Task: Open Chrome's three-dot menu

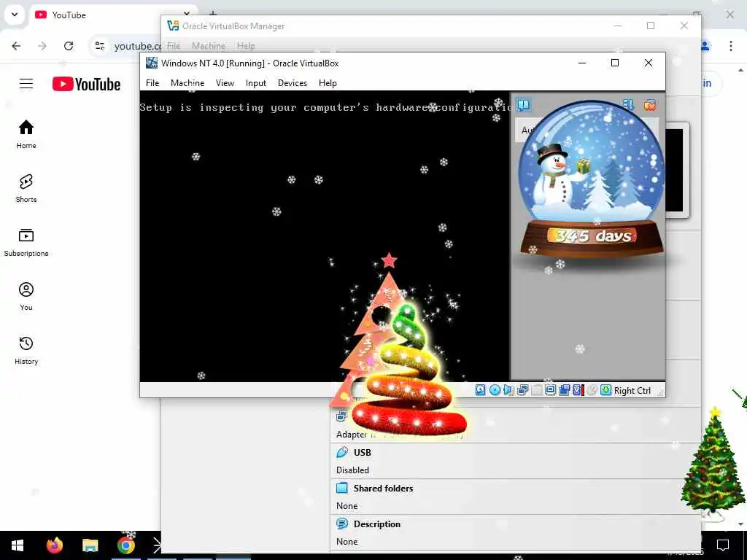Action: point(731,46)
